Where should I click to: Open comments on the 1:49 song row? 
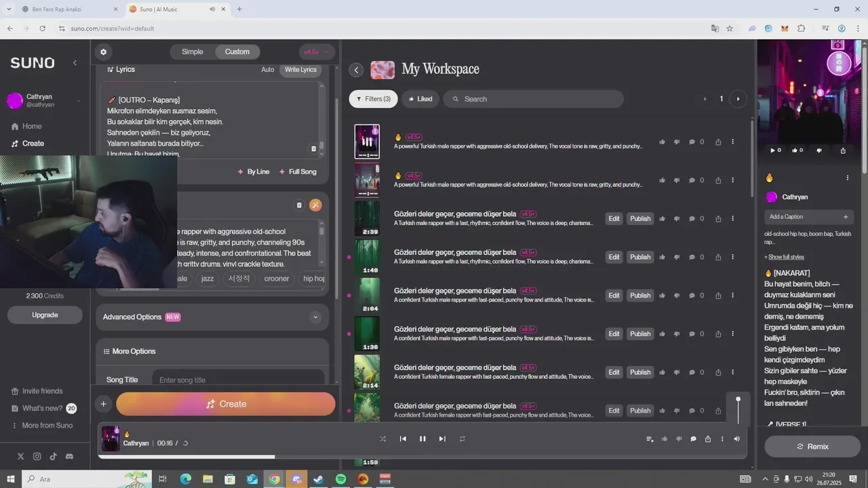pos(692,257)
